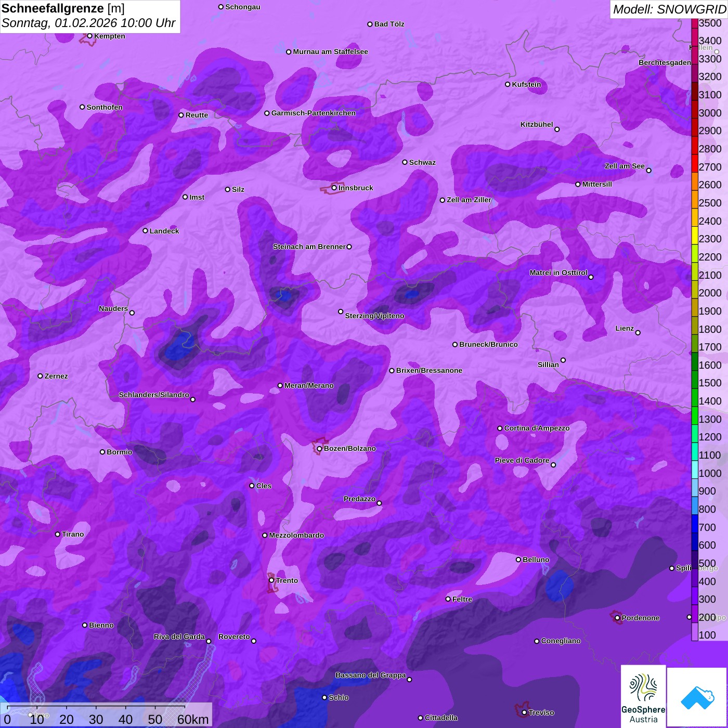Click the Belluno location dot

point(518,560)
